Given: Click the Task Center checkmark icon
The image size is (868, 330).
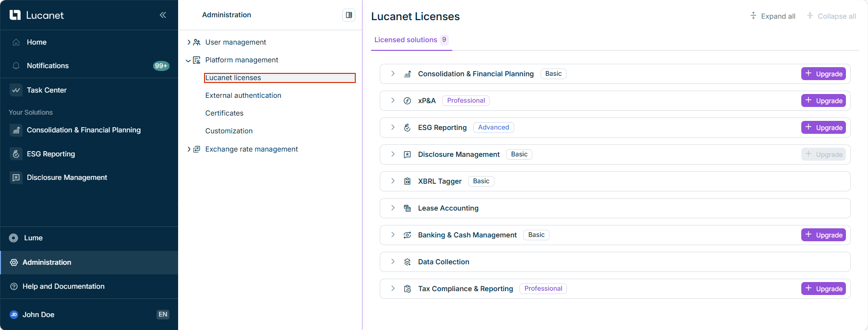Looking at the screenshot, I should [16, 90].
